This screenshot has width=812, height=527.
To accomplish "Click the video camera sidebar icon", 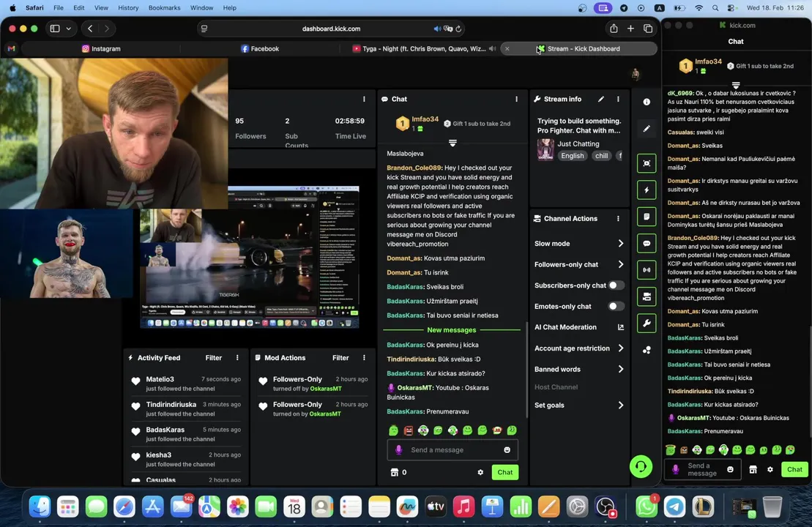I will (x=647, y=296).
